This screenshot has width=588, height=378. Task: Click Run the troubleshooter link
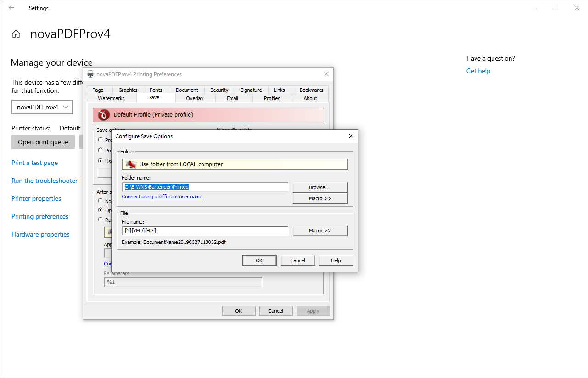(x=45, y=181)
